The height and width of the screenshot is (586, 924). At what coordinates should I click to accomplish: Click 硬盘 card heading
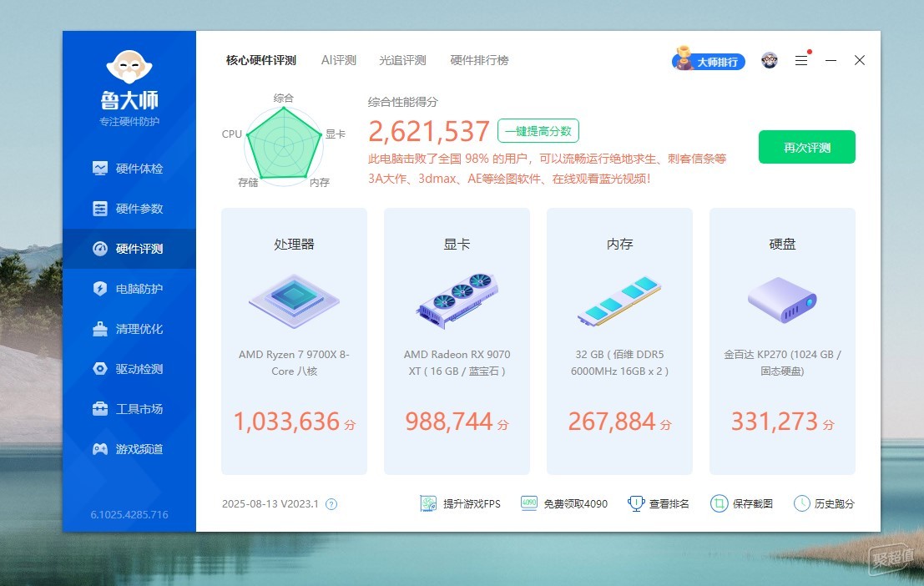point(782,244)
